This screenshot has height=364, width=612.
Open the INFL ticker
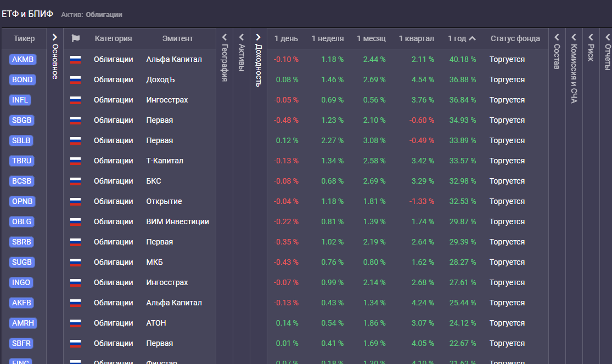20,100
